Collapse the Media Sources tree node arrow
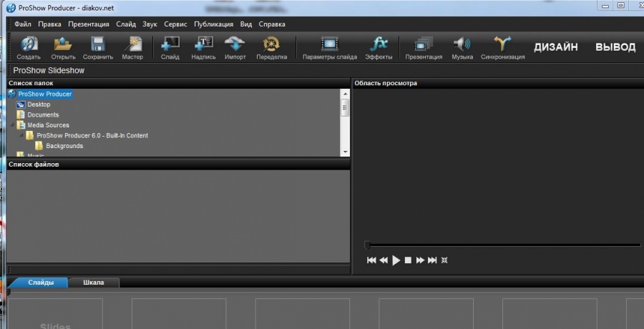This screenshot has width=644, height=329. (x=11, y=125)
